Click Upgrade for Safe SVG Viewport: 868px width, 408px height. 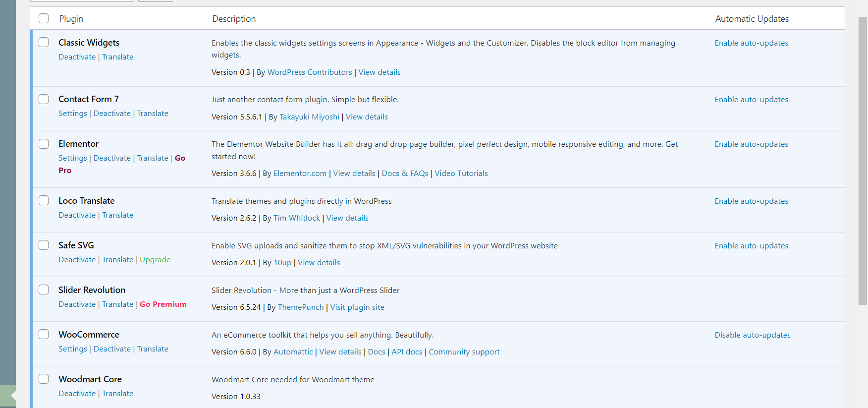tap(155, 260)
